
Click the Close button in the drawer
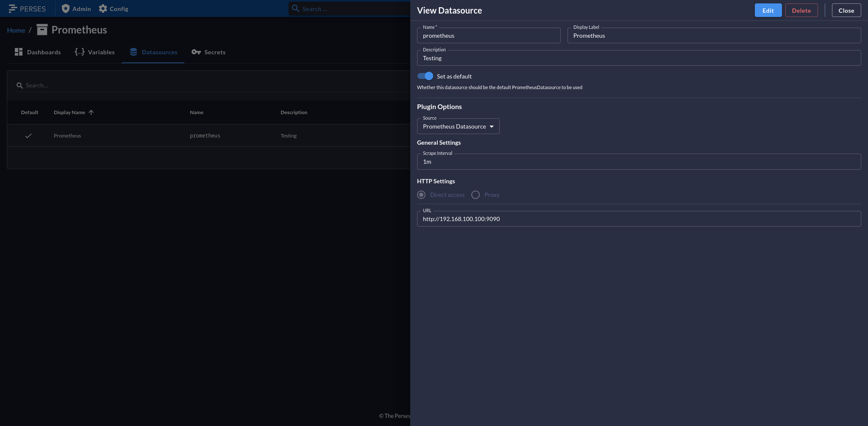pos(846,10)
